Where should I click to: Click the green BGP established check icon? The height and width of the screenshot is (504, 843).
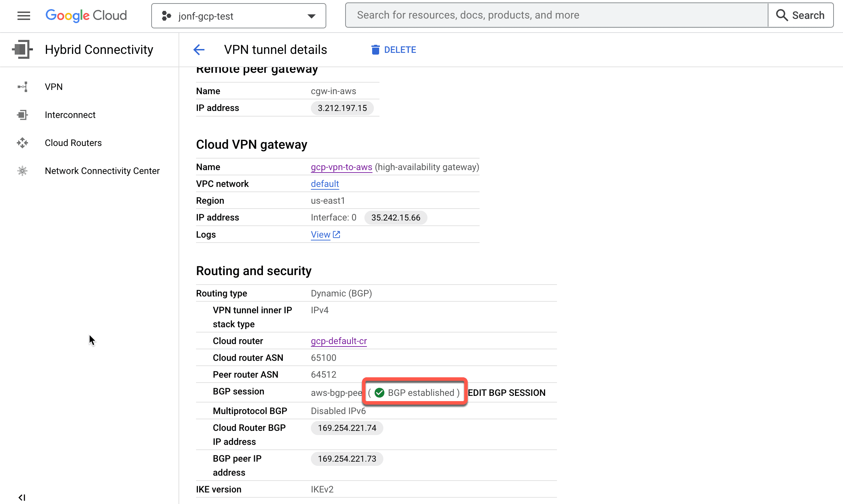[379, 393]
